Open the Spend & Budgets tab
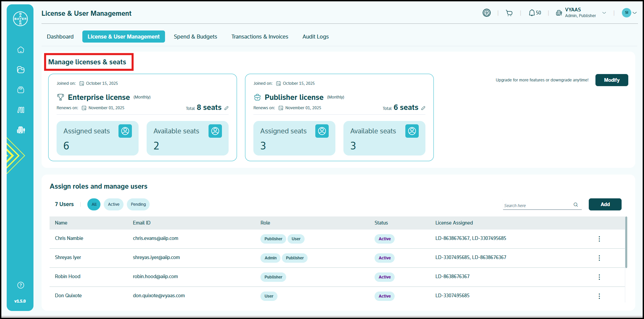644x319 pixels. 195,37
